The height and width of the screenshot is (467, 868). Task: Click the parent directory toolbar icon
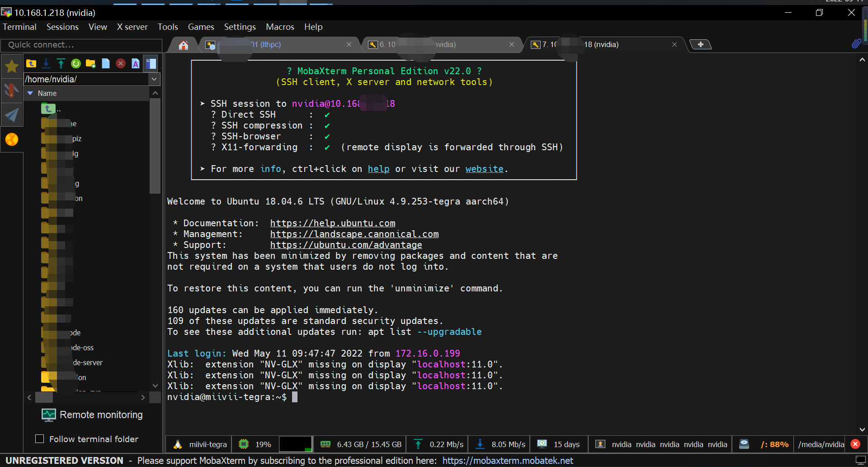point(31,64)
